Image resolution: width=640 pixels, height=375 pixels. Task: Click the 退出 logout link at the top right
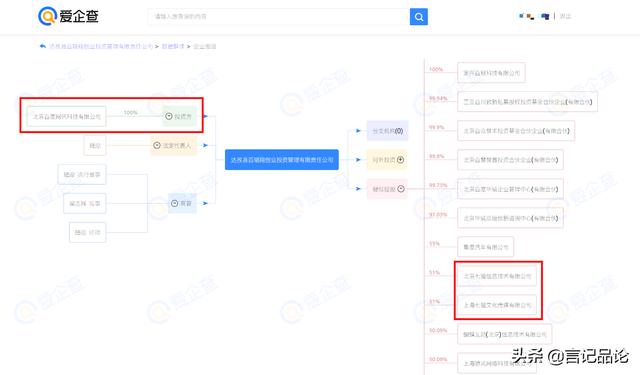[565, 16]
